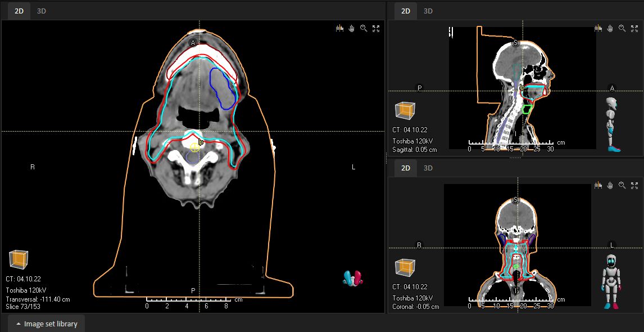Click the yellow circle marker in transversal view
Viewport: 644px width, 332px height.
pyautogui.click(x=194, y=147)
